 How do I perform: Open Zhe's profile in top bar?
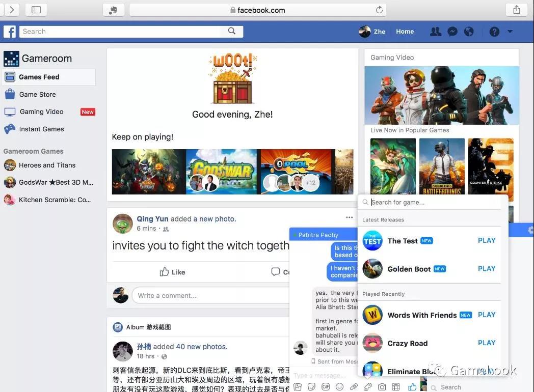(372, 32)
